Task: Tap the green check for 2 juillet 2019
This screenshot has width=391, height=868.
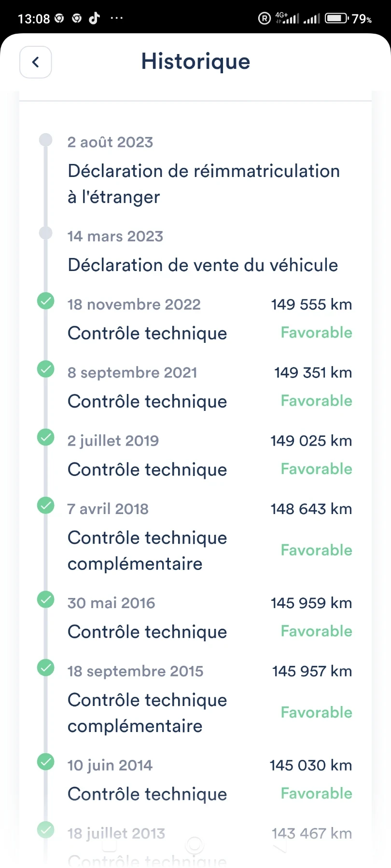Action: tap(46, 437)
